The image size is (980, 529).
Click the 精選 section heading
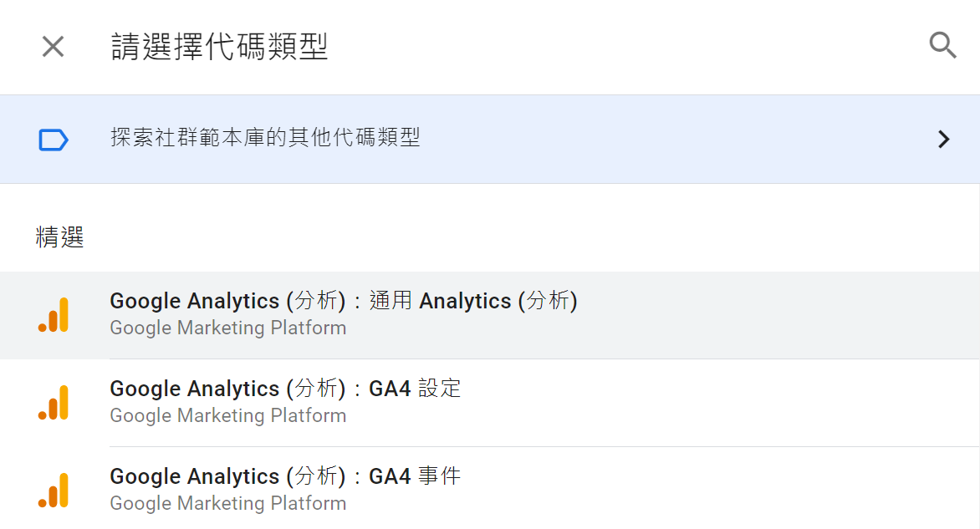(60, 237)
